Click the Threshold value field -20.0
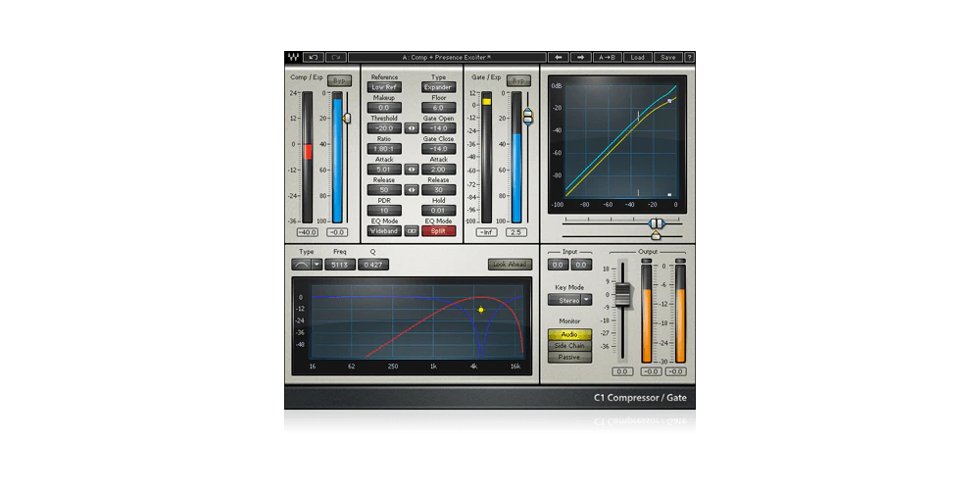The width and height of the screenshot is (980, 490). 384,128
